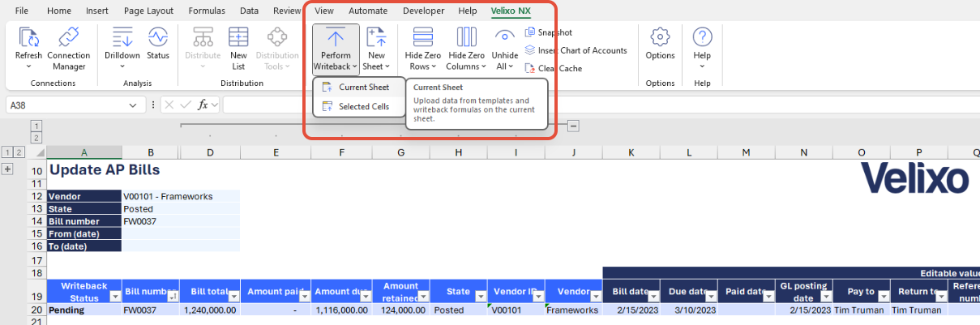Open State column filter dropdown
The height and width of the screenshot is (325, 980).
[x=481, y=297]
